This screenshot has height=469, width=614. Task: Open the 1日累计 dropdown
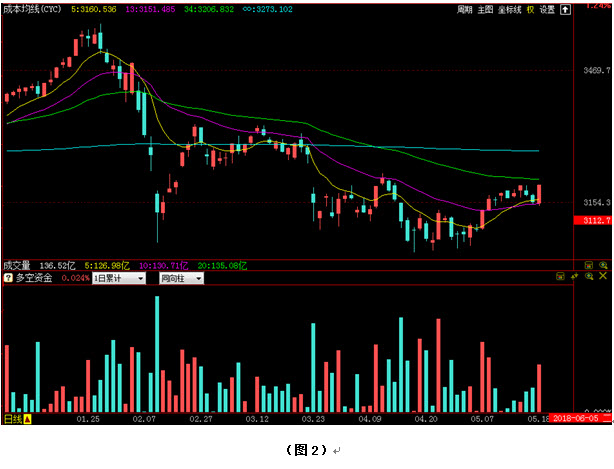[x=119, y=278]
